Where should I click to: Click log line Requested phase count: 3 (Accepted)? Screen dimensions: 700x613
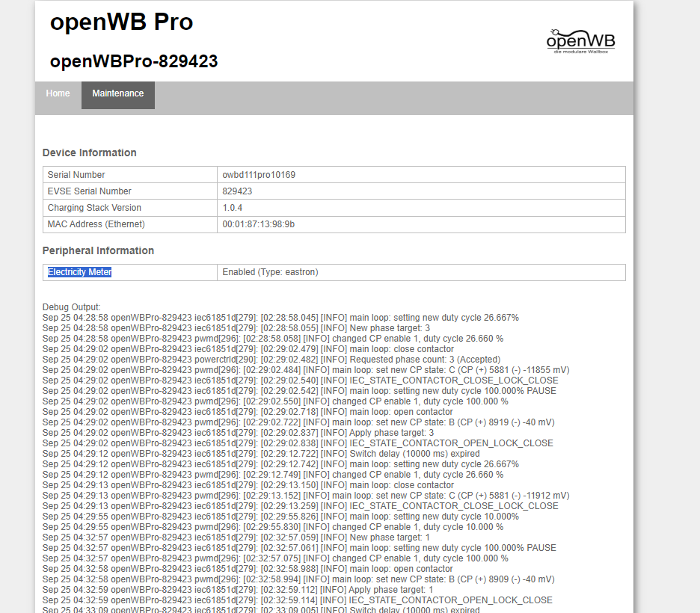[271, 360]
